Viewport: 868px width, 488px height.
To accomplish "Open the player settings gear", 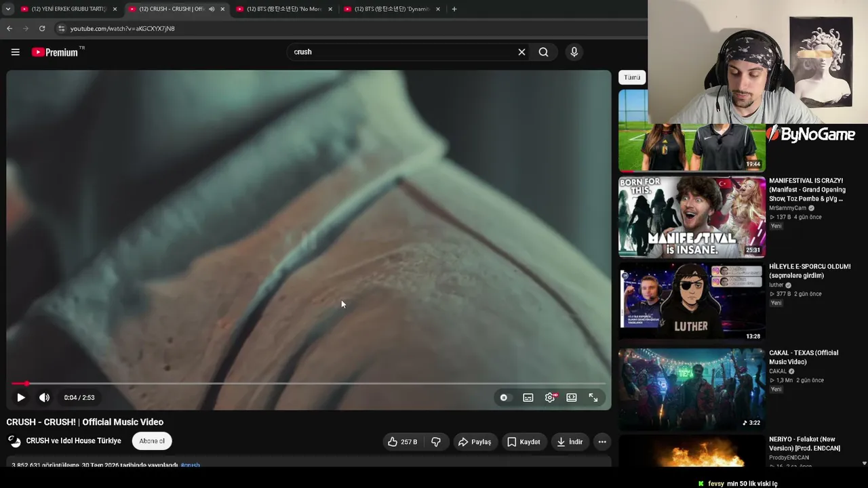I will coord(550,398).
